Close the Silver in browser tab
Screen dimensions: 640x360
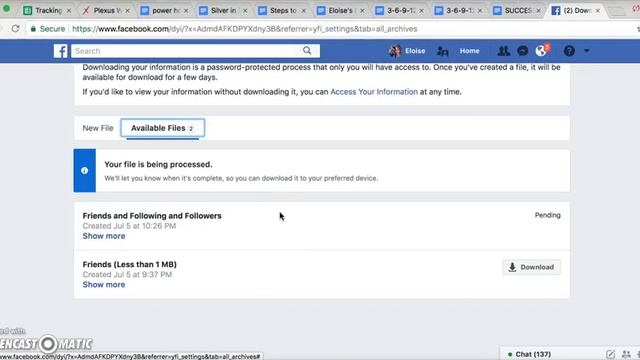pos(245,11)
